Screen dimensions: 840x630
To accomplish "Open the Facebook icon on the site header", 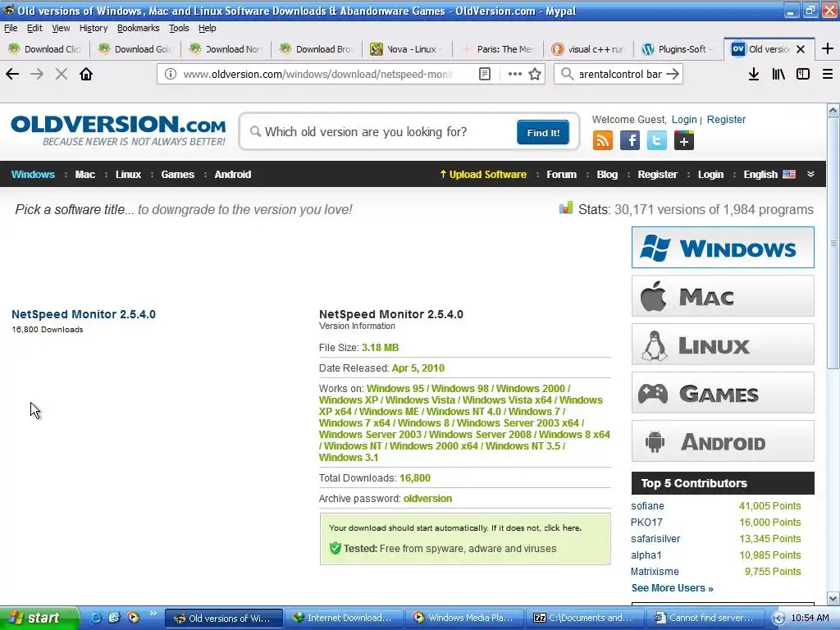I will click(x=630, y=141).
